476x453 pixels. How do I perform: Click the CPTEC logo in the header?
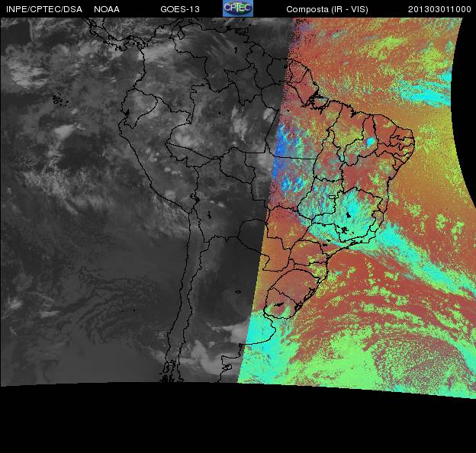pos(238,8)
